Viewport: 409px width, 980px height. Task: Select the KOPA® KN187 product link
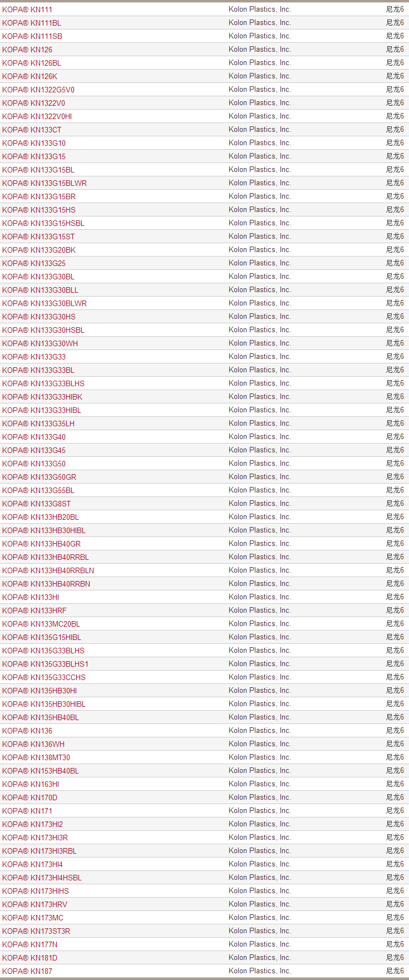(x=27, y=971)
